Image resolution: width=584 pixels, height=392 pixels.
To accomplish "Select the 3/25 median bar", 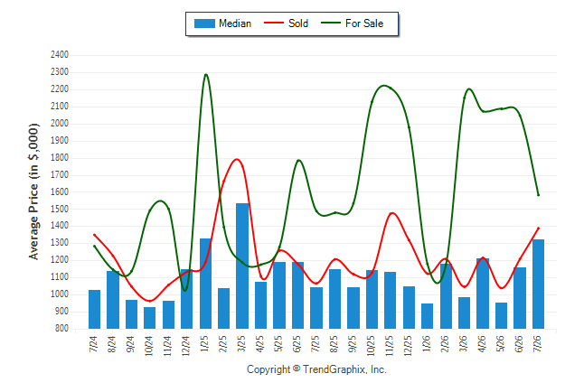I will (x=242, y=266).
